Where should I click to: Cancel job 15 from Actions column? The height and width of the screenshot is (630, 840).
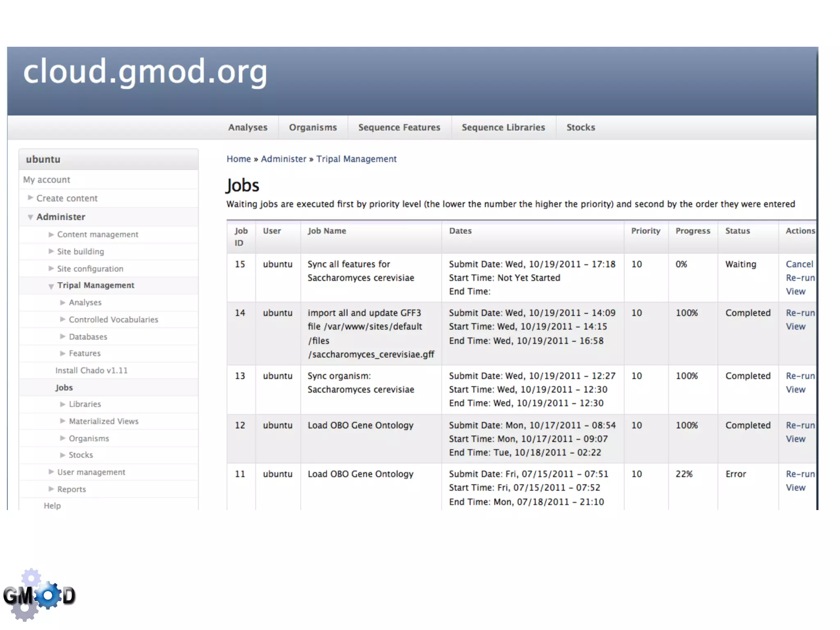(799, 264)
